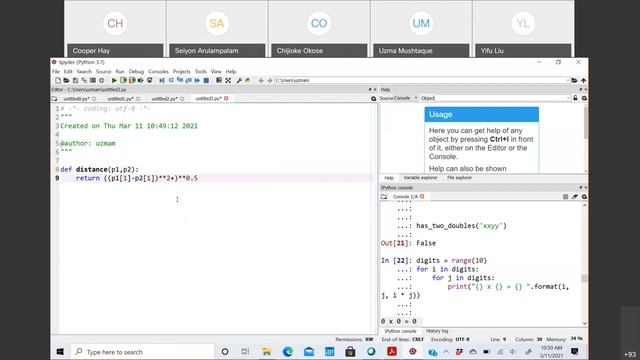Click the taskbar search box
Viewport: 640px width, 360px height.
pyautogui.click(x=142, y=351)
